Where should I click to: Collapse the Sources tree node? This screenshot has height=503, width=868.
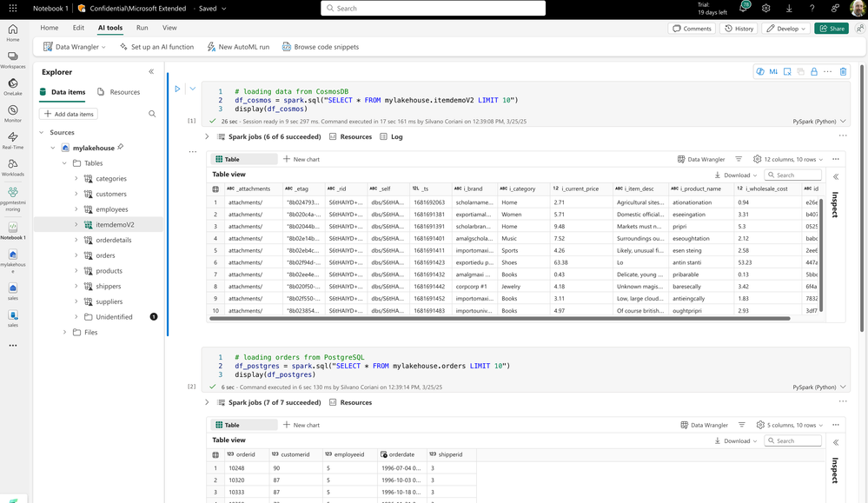(x=41, y=132)
